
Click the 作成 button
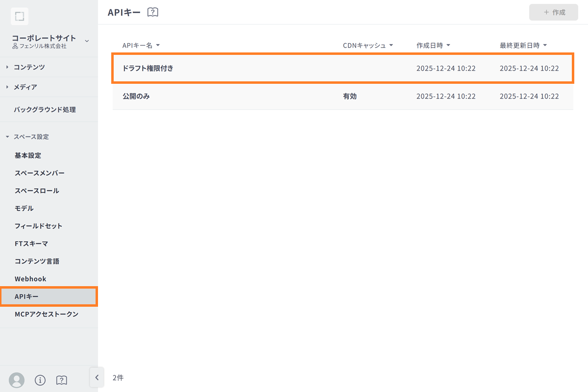click(554, 12)
